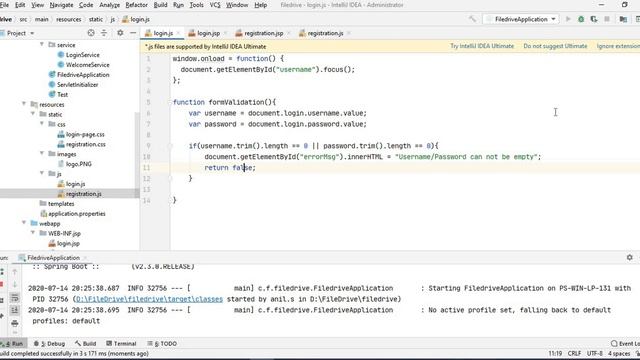Stop the run with the red square
640x360 pixels.
pos(2,284)
